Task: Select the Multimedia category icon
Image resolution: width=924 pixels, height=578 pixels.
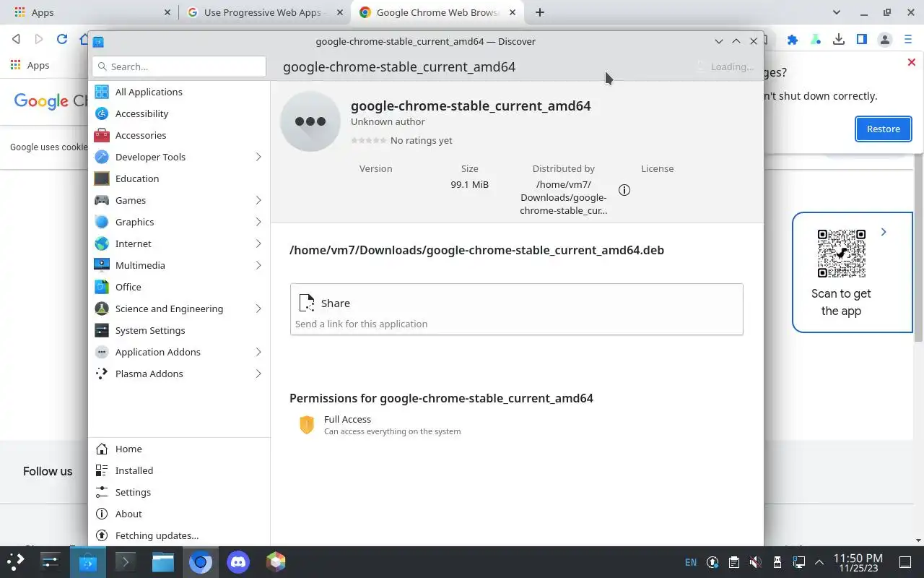Action: point(102,265)
